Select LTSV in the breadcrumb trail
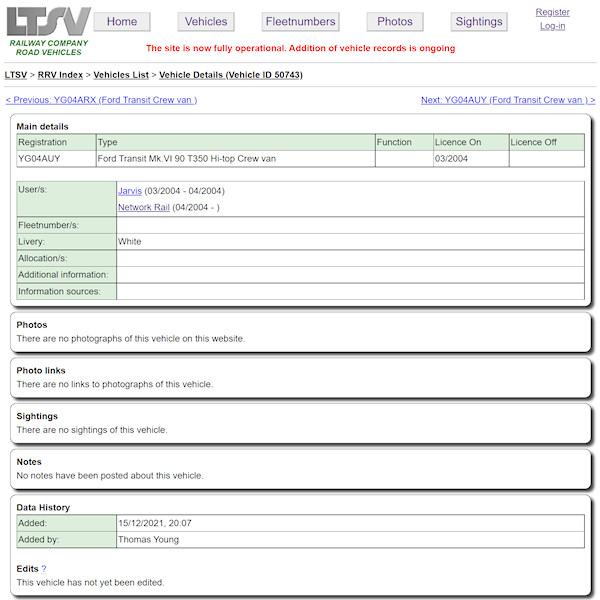The width and height of the screenshot is (600, 600). [16, 75]
